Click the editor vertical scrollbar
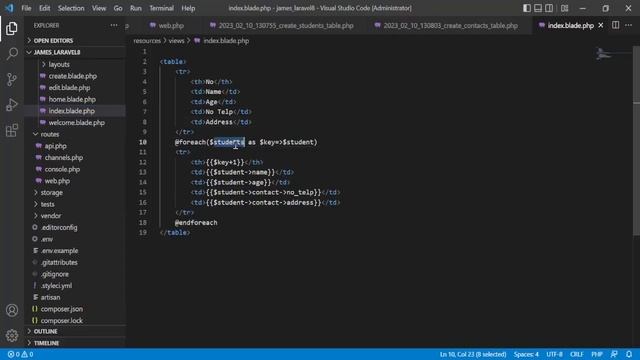Image resolution: width=640 pixels, height=360 pixels. pos(636,141)
